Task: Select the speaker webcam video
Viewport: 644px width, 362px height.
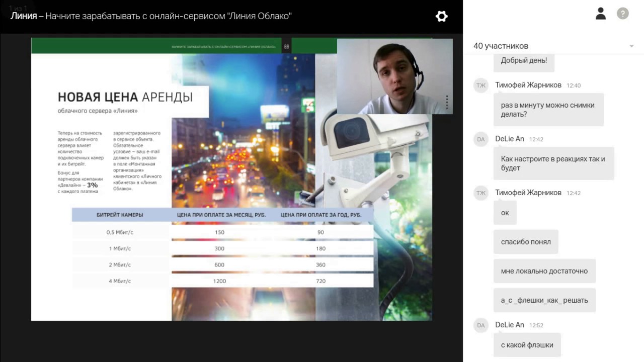Action: pos(394,76)
